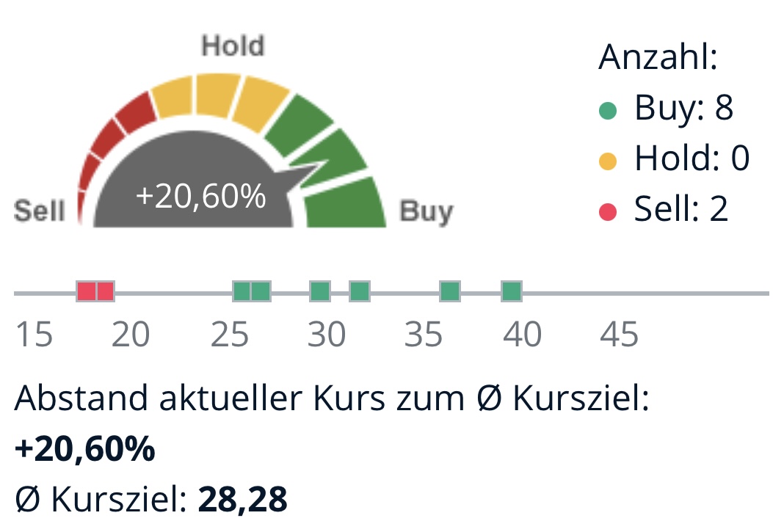Select the second red sell target marker

(x=106, y=291)
